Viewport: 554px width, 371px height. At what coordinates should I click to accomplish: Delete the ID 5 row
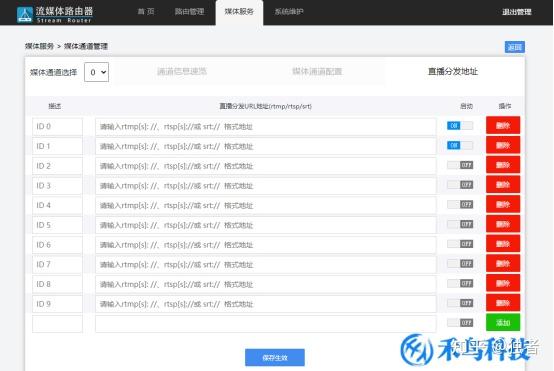click(503, 224)
